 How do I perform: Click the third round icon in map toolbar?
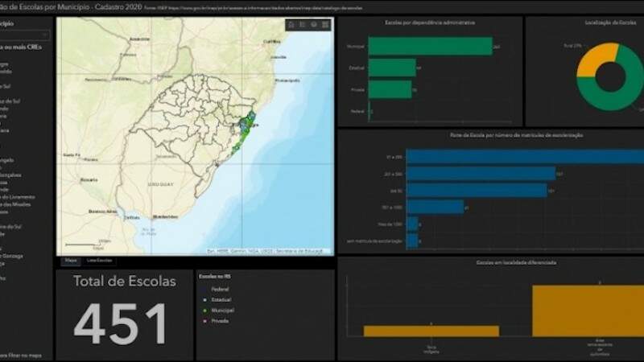click(314, 25)
